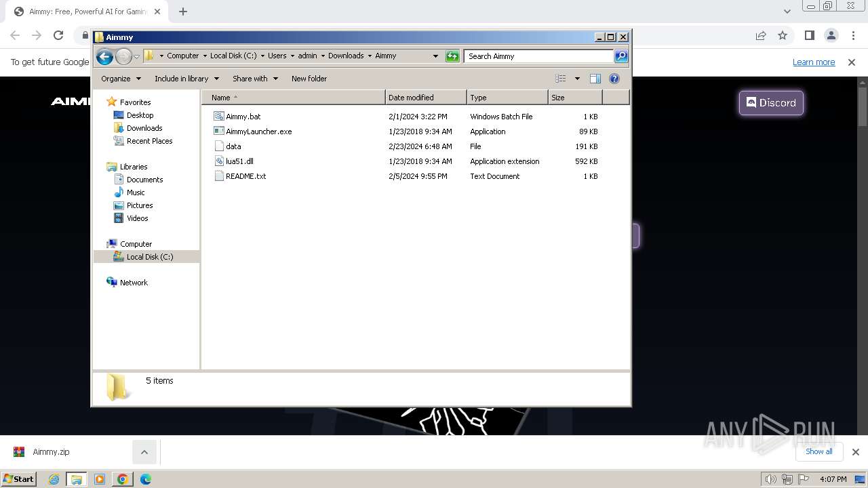The height and width of the screenshot is (488, 868).
Task: Open Music library
Action: pos(136,192)
